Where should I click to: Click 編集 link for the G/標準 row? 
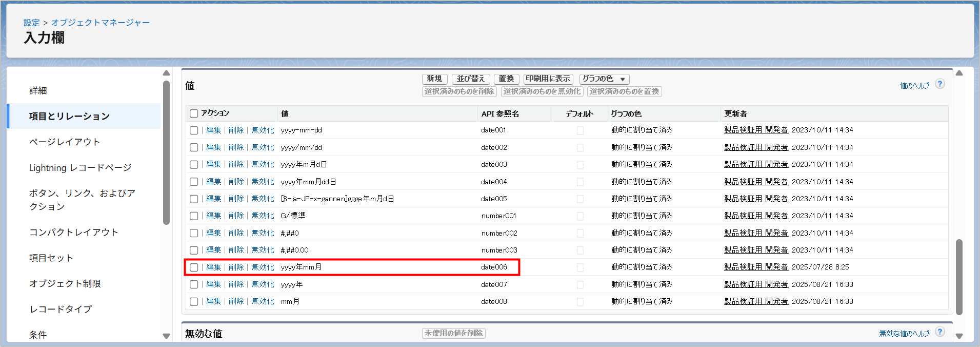pyautogui.click(x=213, y=216)
